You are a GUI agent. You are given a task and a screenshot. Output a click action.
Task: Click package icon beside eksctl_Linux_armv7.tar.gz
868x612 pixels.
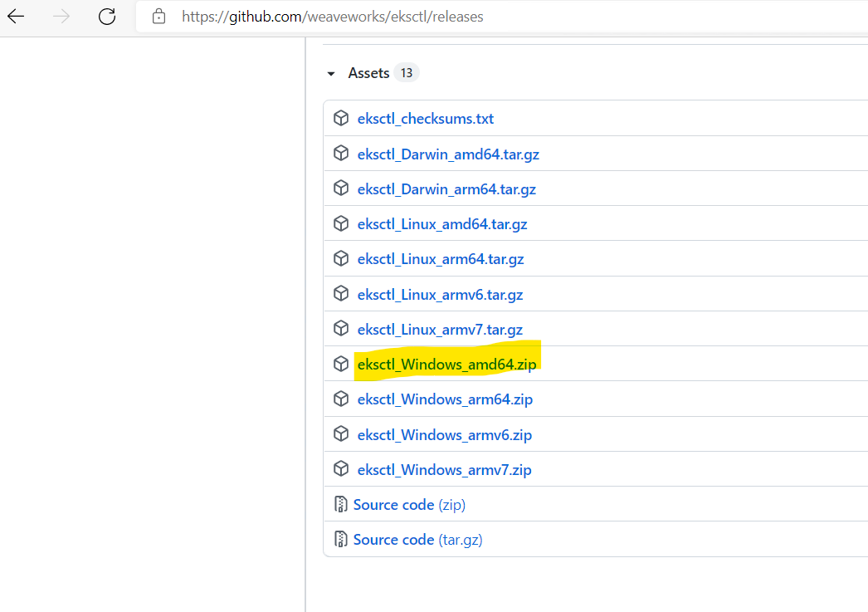tap(341, 329)
